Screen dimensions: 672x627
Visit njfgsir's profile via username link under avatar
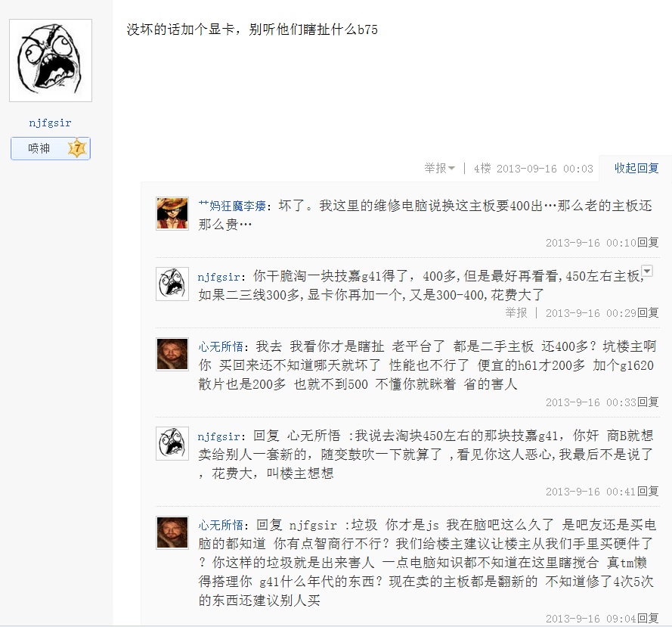pyautogui.click(x=50, y=123)
